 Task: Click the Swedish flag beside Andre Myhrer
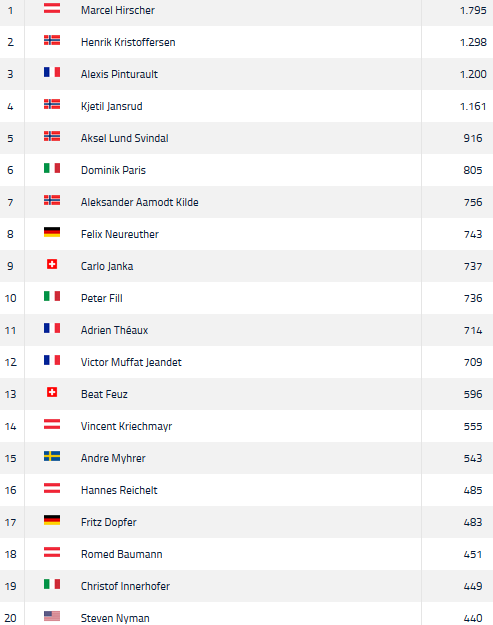pyautogui.click(x=52, y=456)
